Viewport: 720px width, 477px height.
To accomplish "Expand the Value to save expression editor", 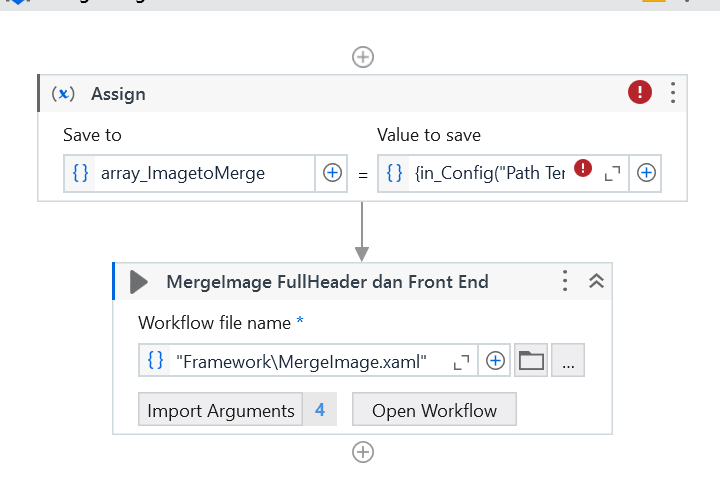I will pos(613,173).
